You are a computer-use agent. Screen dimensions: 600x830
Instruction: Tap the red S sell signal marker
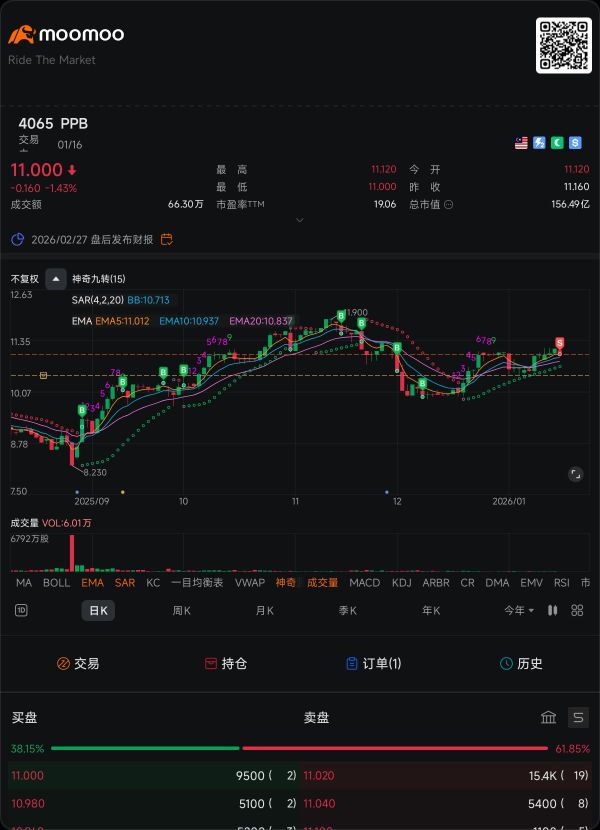click(x=559, y=342)
